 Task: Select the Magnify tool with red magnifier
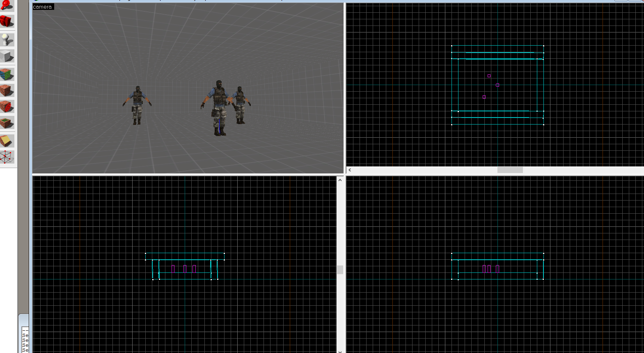pos(7,5)
